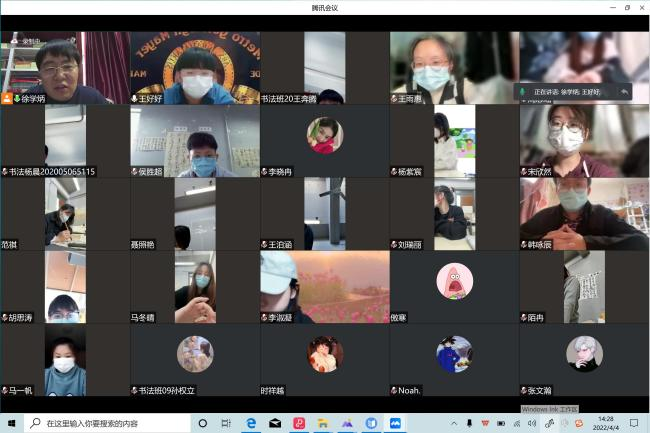650x433 pixels.
Task: Click the muted mic icon next to 杨紫宸
Action: (394, 172)
